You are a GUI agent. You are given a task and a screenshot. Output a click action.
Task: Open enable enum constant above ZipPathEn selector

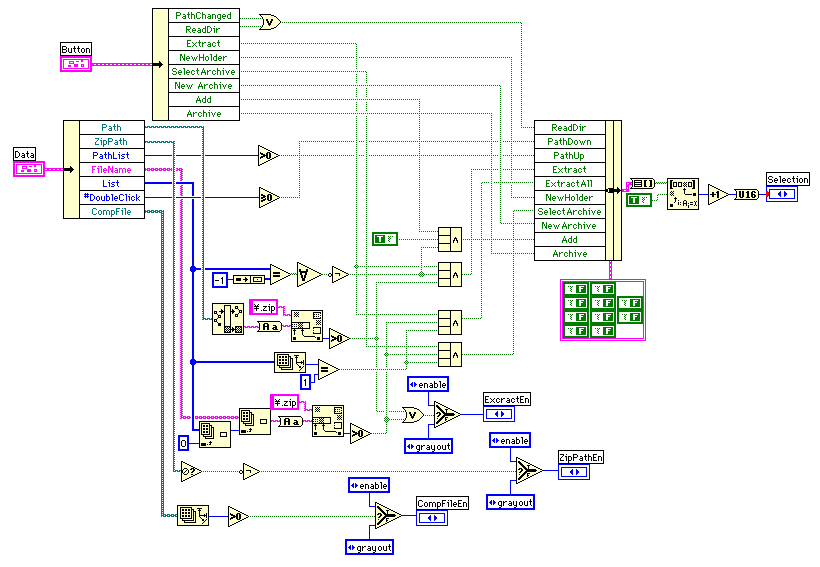pos(510,440)
